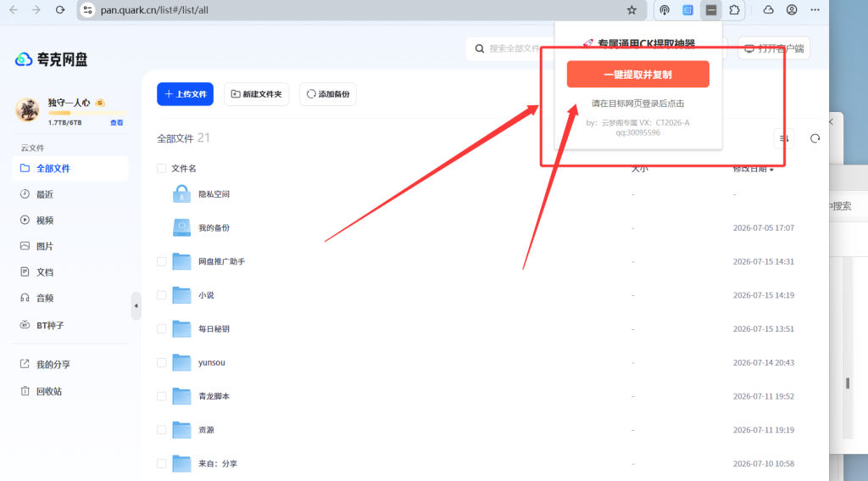Viewport: 868px width, 481px height.
Task: Check the 网盘推广助手 row checkbox
Action: click(162, 261)
